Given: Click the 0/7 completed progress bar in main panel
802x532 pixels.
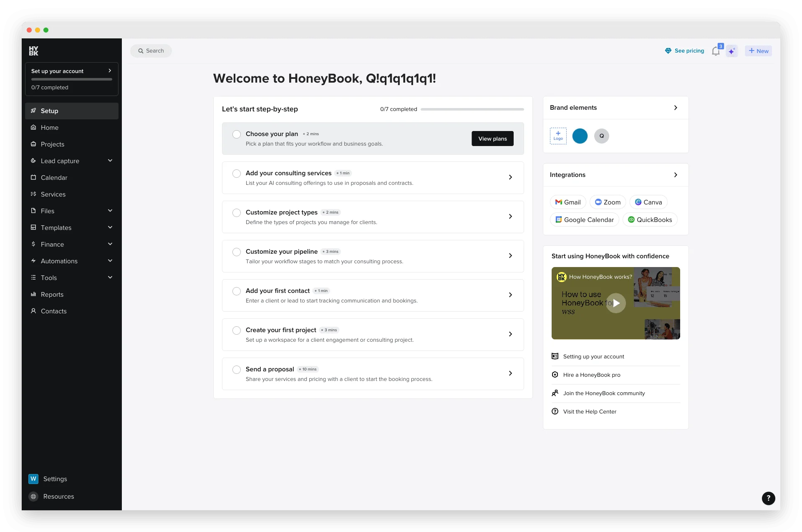Looking at the screenshot, I should tap(472, 109).
